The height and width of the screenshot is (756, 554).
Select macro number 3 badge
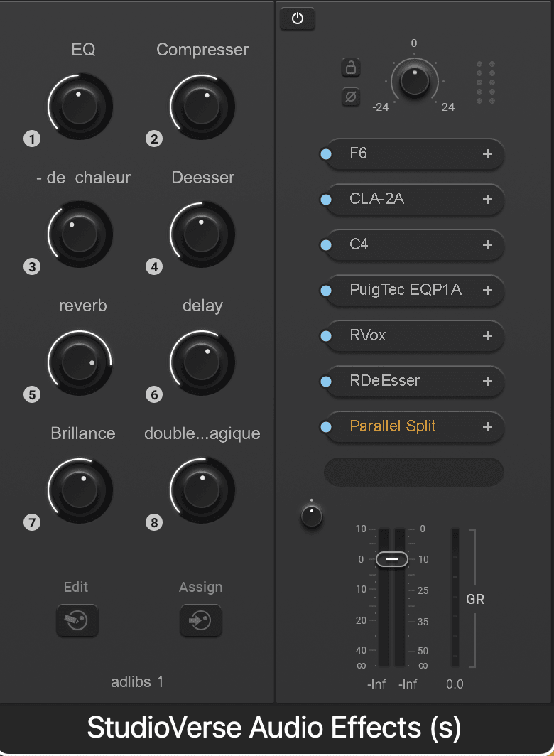(32, 266)
